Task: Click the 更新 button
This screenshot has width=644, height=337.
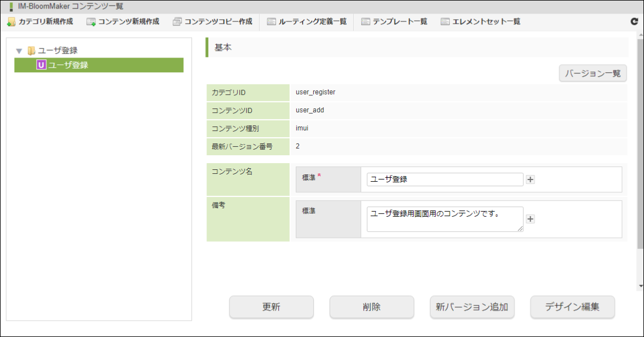Action: (271, 307)
